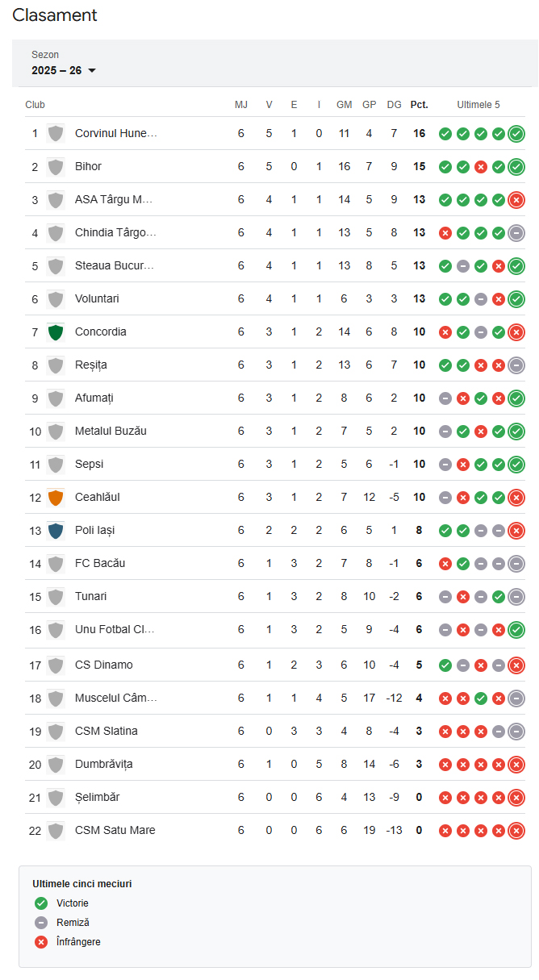Click the Club column header
The height and width of the screenshot is (980, 539).
[x=36, y=105]
